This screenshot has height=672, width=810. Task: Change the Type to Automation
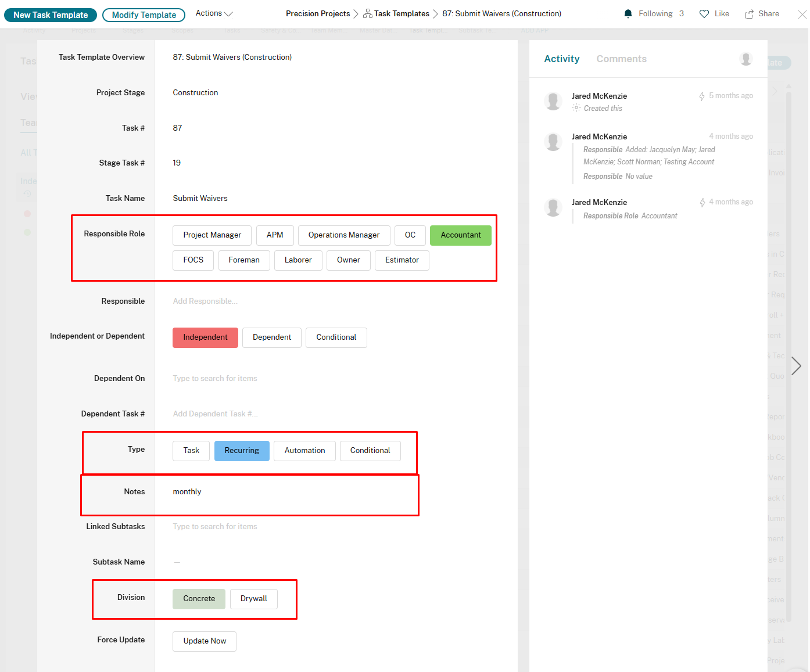tap(304, 451)
